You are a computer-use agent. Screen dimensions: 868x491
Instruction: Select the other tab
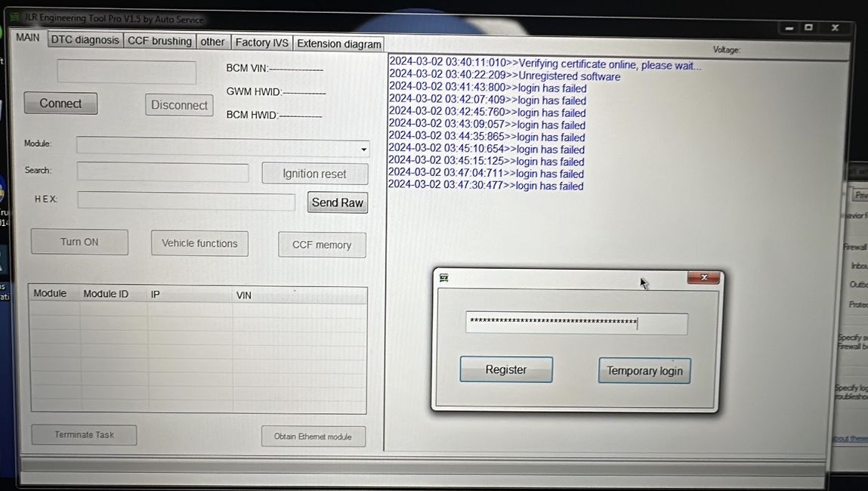(212, 42)
